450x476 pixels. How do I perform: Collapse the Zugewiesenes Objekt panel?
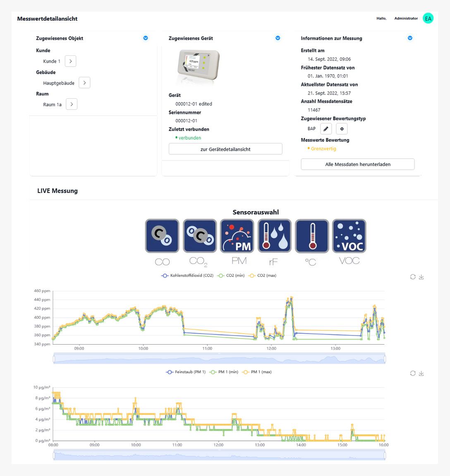146,38
